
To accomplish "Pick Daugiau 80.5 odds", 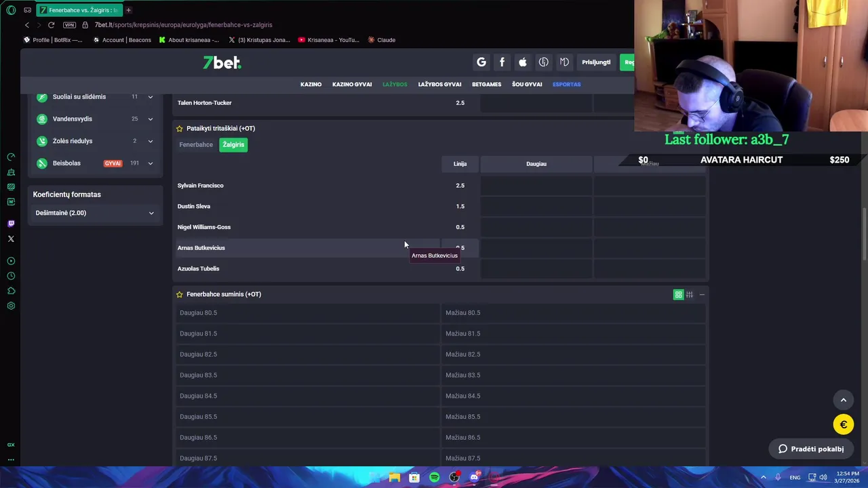I will [307, 312].
